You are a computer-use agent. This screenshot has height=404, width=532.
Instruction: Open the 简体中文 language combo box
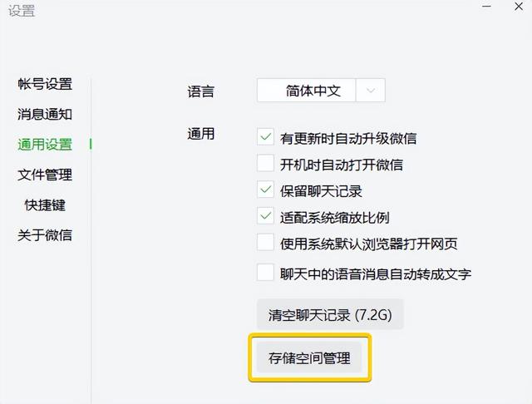(313, 91)
